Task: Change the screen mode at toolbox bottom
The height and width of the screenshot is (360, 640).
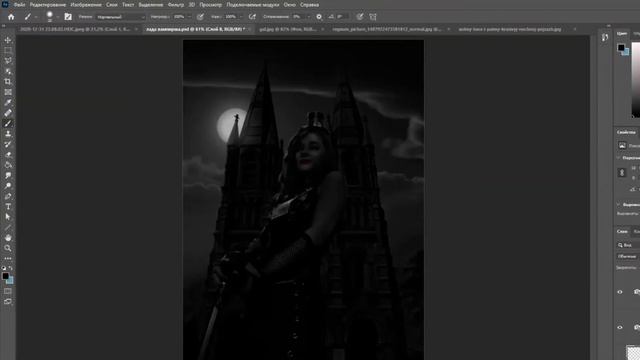Action: tap(8, 302)
